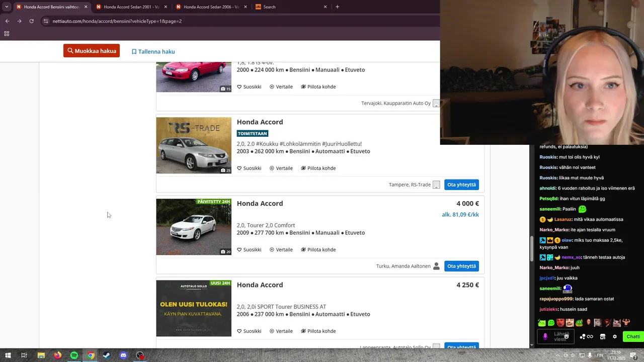Favorite the 2000 Accord with Suosikki heart
Image resolution: width=644 pixels, height=362 pixels.
(249, 86)
